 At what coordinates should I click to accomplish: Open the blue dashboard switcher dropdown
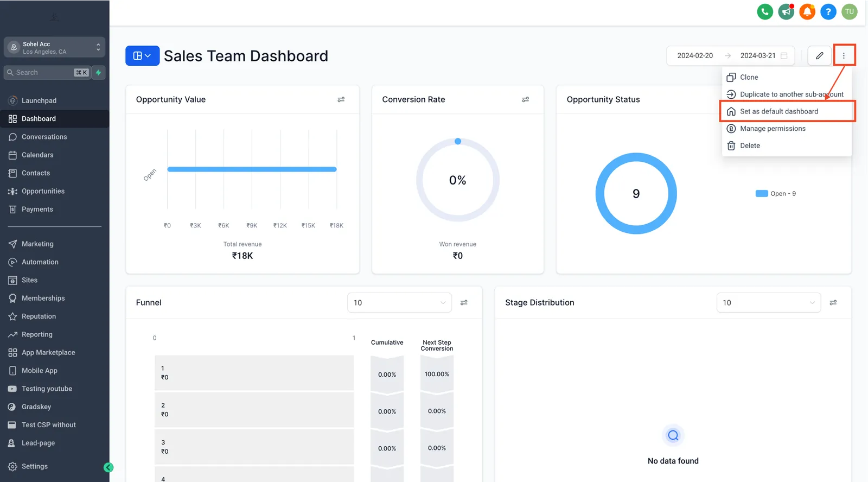(142, 55)
